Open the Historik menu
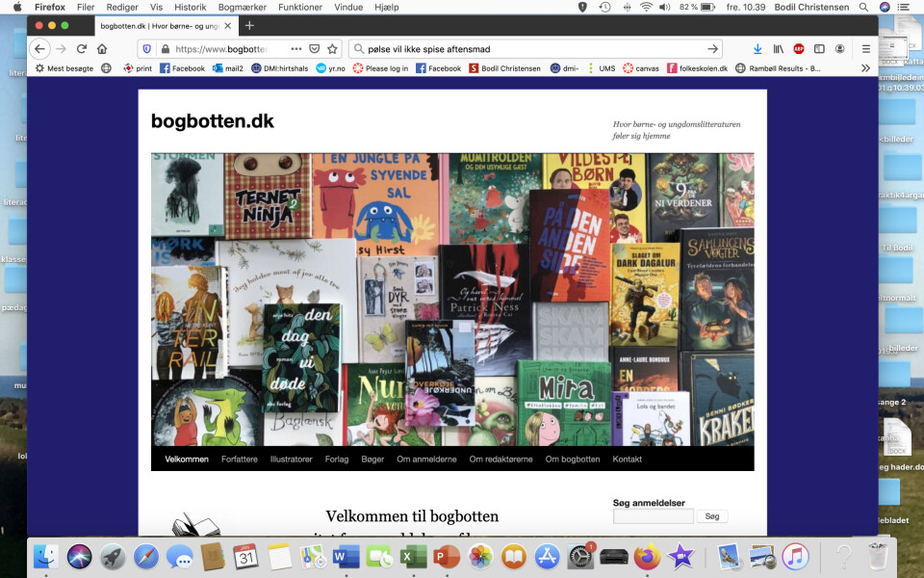This screenshot has height=578, width=924. tap(190, 7)
